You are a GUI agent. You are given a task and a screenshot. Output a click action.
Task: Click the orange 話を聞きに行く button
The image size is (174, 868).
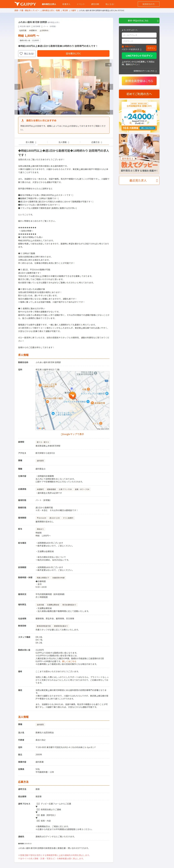pyautogui.click(x=73, y=54)
